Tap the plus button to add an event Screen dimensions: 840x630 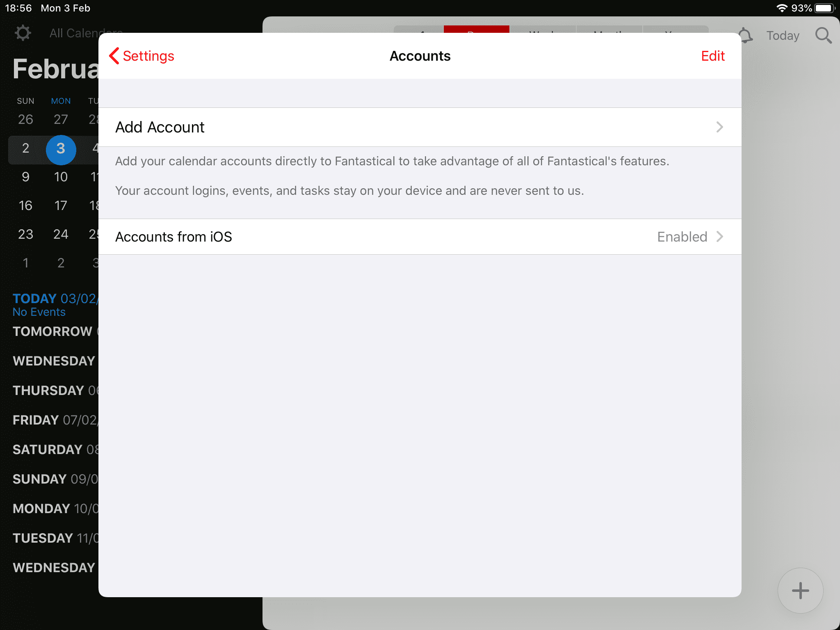click(800, 591)
